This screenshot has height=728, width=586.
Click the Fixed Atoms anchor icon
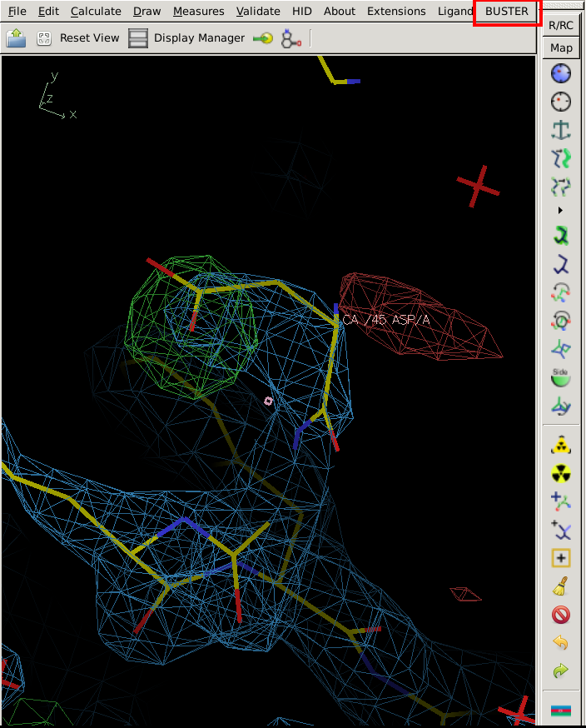561,130
